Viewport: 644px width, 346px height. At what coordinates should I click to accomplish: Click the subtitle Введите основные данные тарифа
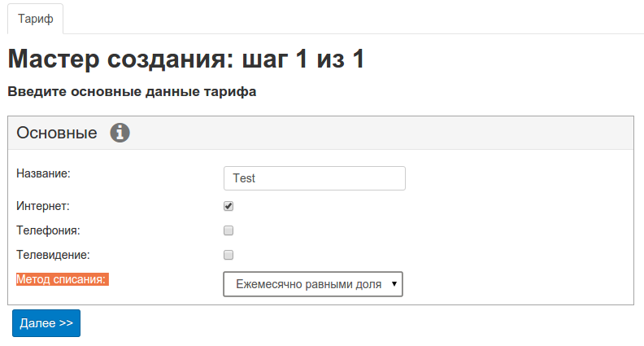pyautogui.click(x=132, y=91)
